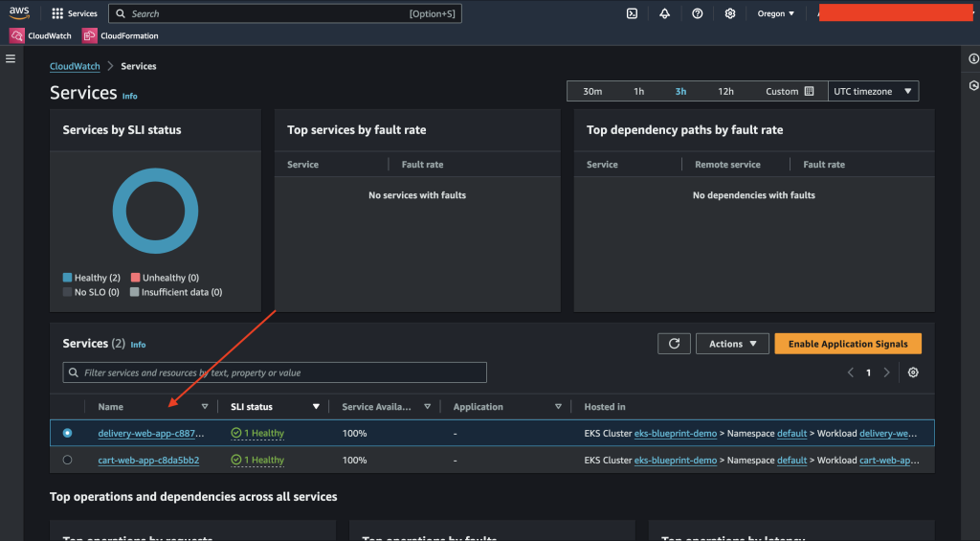The image size is (980, 541).
Task: Go to the next page arrow
Action: click(886, 372)
